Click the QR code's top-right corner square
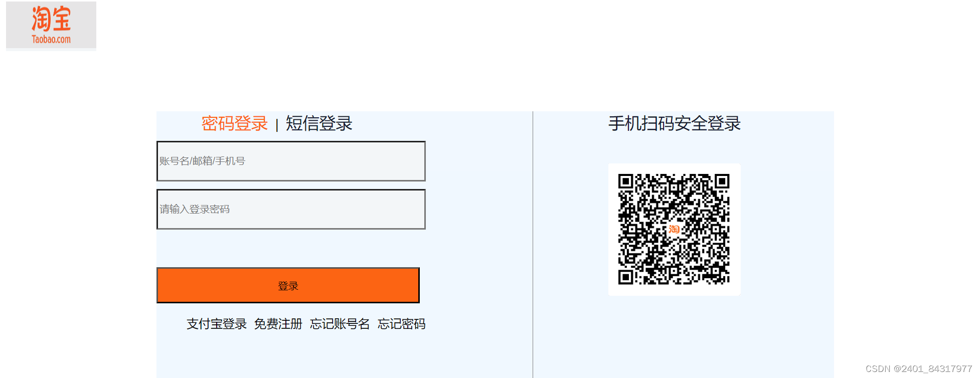Viewport: 980px width, 378px height. [722, 181]
